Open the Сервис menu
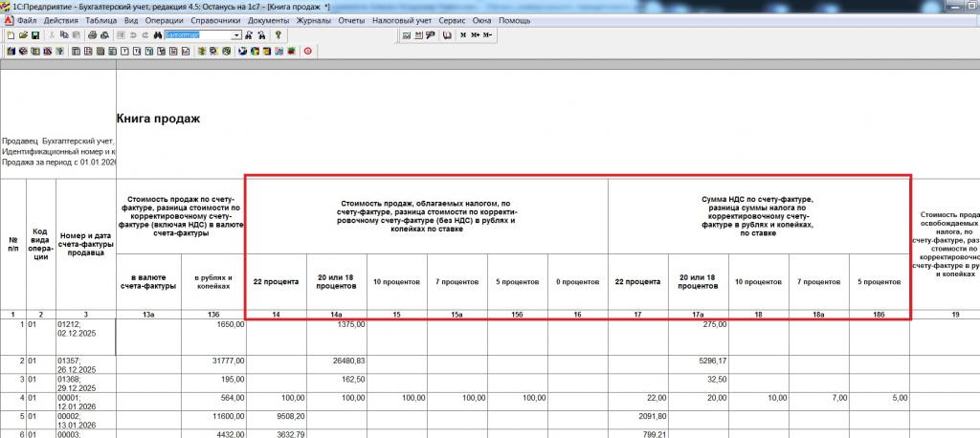 [452, 21]
